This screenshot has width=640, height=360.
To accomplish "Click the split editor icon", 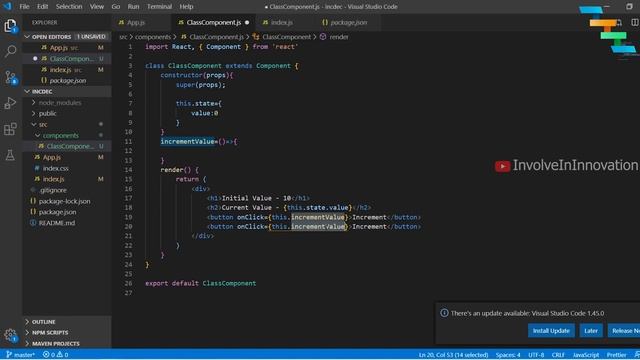I will [x=635, y=22].
